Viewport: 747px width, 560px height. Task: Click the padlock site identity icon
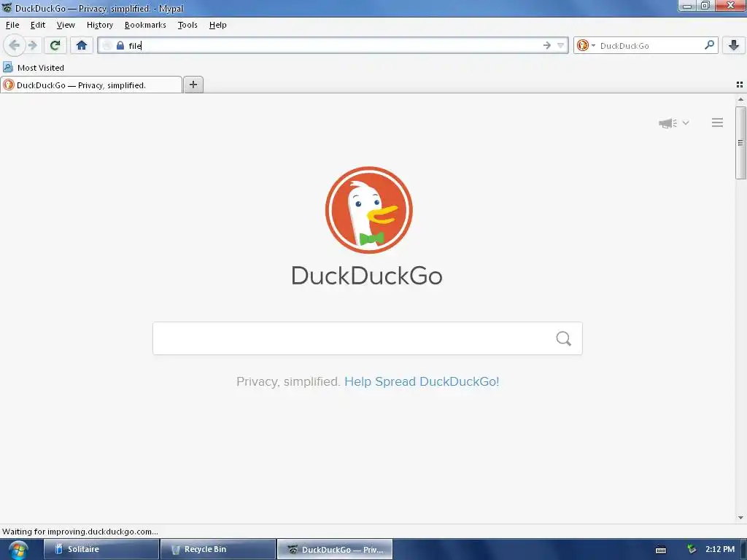(120, 45)
